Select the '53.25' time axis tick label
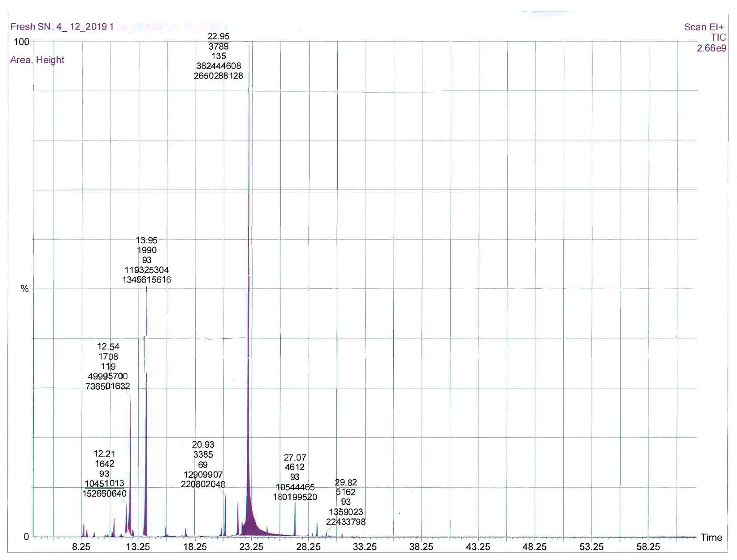 tap(591, 547)
